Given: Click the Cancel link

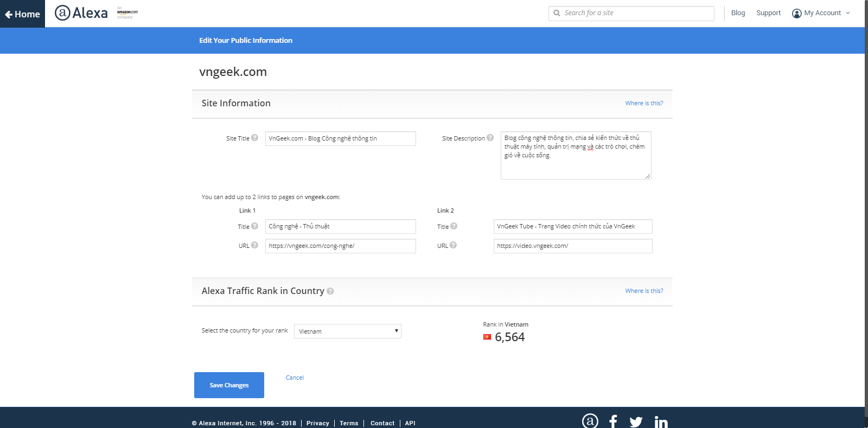Looking at the screenshot, I should coord(295,378).
